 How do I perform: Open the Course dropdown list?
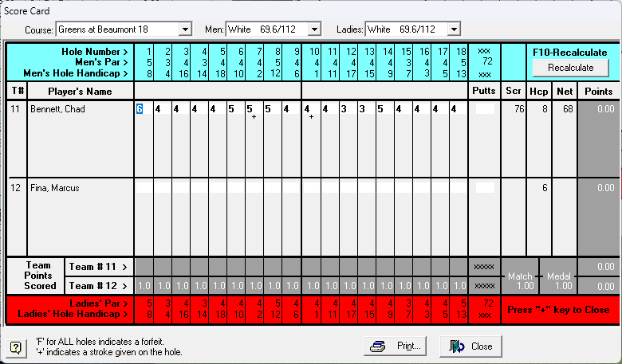(185, 29)
